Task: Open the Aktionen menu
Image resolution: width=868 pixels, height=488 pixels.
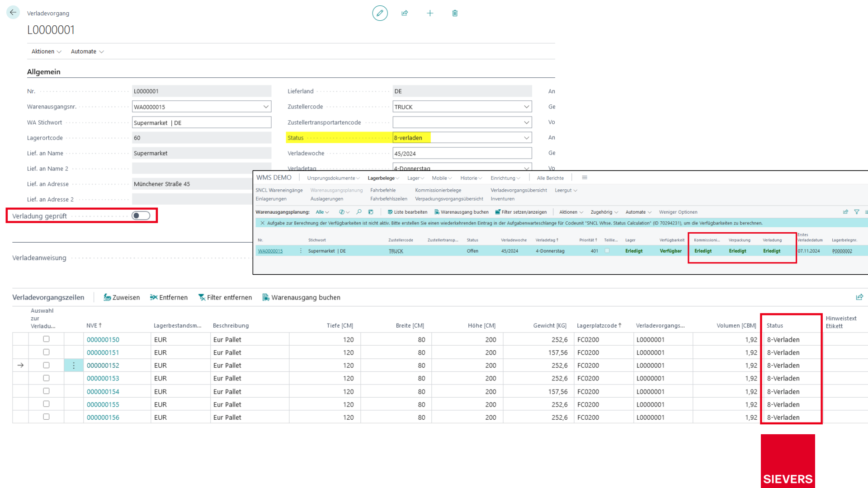Action: (46, 52)
